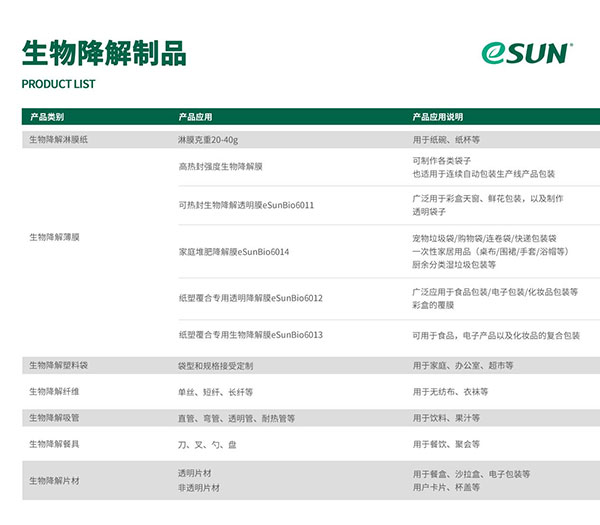
Task: Click the 用于纸碗、纸杯等 cell
Action: point(446,140)
